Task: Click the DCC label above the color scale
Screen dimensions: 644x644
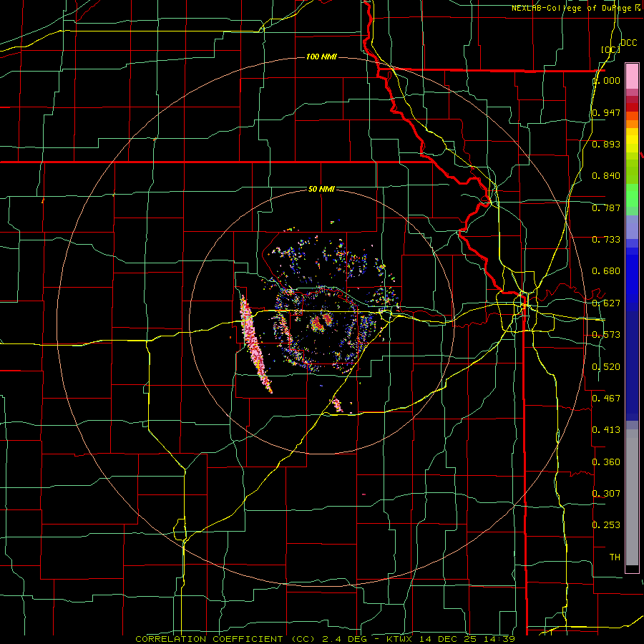Action: [x=628, y=43]
